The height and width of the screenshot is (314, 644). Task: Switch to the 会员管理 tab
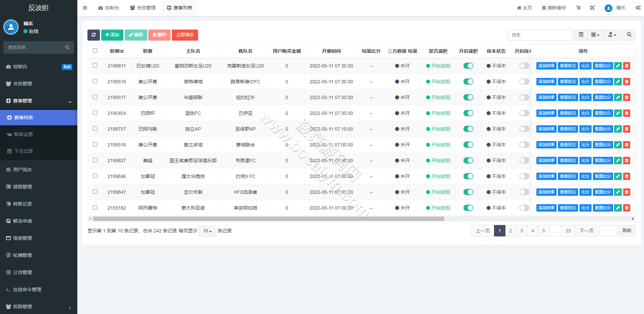[x=143, y=8]
